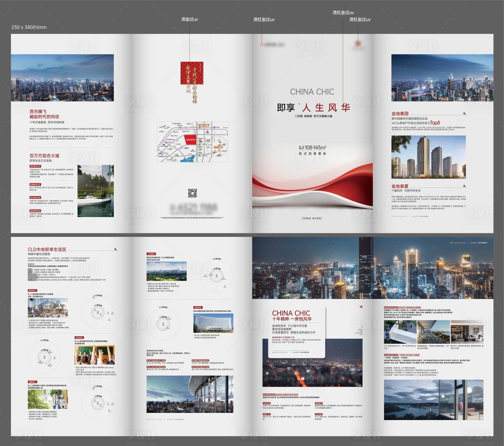Select the white hospital building photo
The image size is (504, 446).
click(x=213, y=323)
